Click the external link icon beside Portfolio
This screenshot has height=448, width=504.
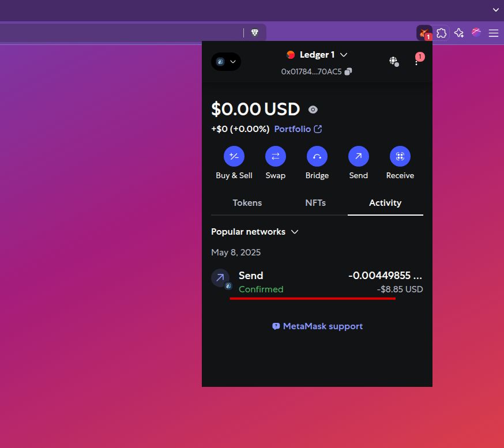pyautogui.click(x=318, y=129)
